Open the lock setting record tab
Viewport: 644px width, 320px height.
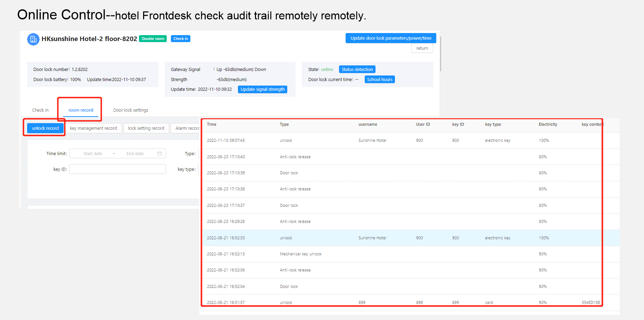[146, 128]
